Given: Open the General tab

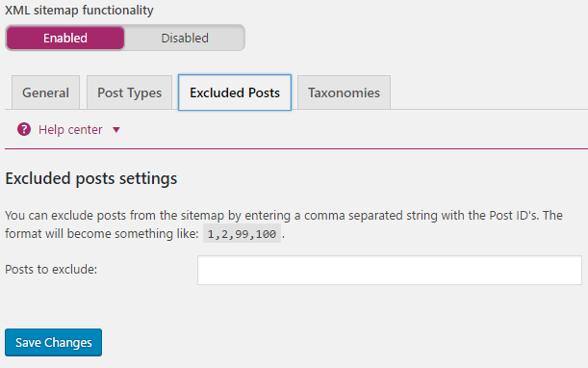Looking at the screenshot, I should click(46, 92).
